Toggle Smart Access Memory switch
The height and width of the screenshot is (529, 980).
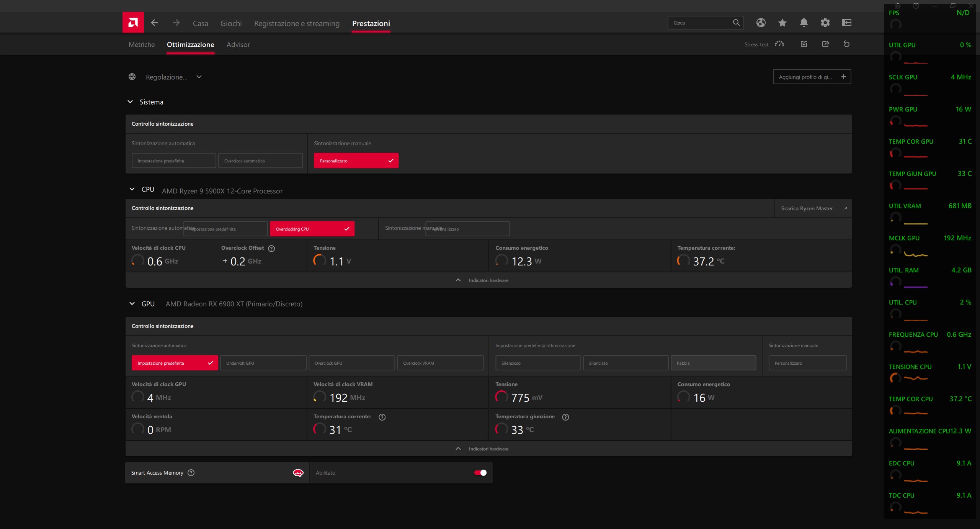point(480,473)
